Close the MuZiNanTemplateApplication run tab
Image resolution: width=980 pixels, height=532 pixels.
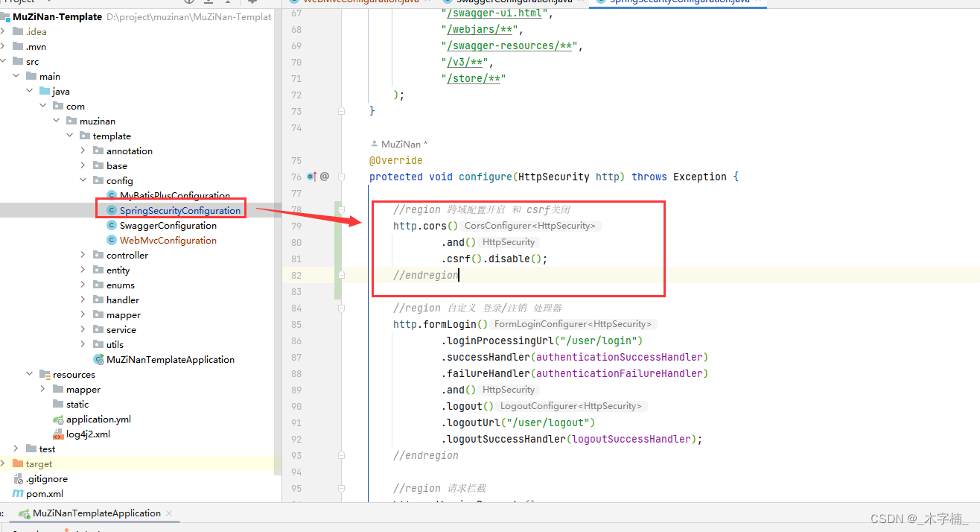click(169, 513)
